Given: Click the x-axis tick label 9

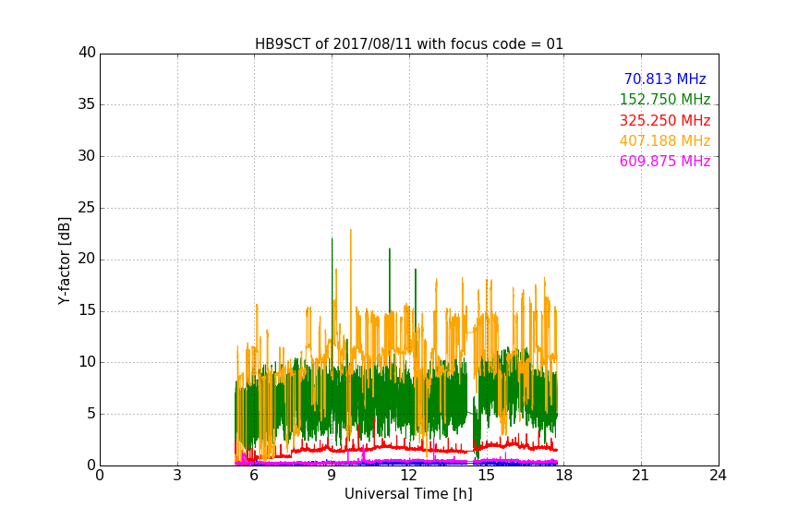Looking at the screenshot, I should tap(332, 476).
